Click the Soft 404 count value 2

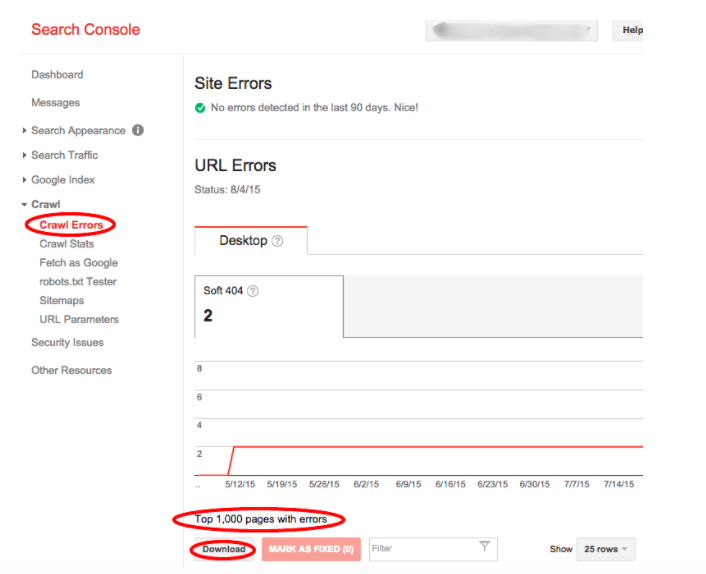tap(208, 316)
